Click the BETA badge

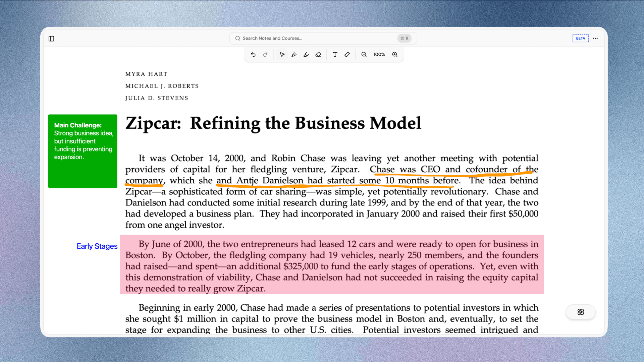(x=580, y=38)
